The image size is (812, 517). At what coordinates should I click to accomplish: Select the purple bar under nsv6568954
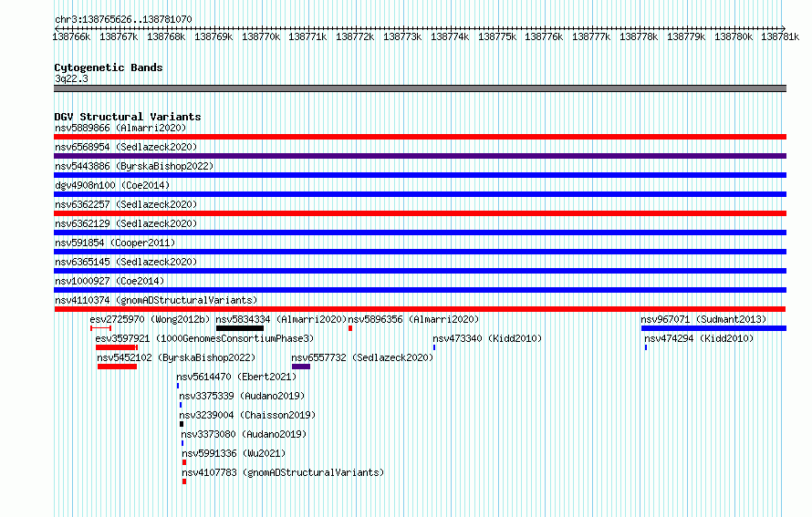coord(420,156)
